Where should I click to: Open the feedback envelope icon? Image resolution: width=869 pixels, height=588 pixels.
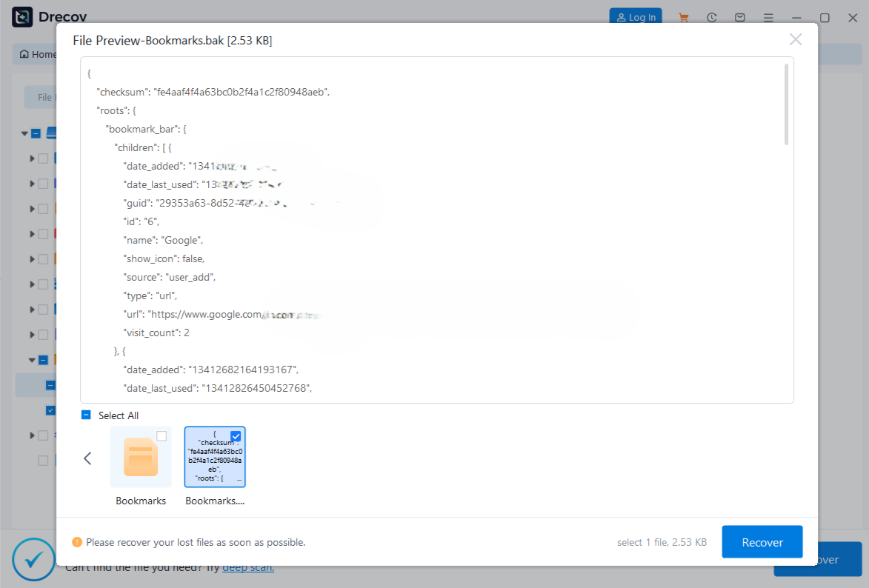tap(739, 17)
